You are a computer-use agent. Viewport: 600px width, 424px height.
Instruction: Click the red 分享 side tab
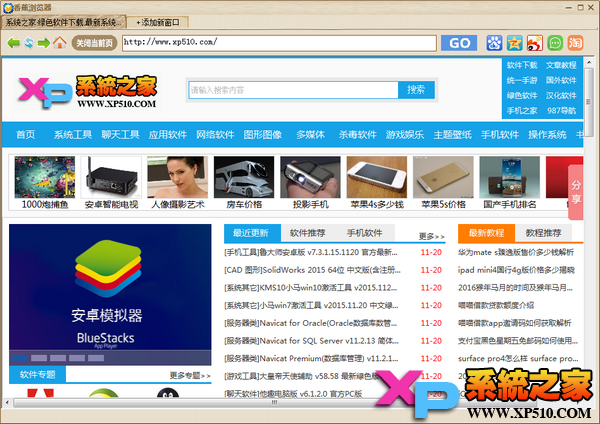click(x=576, y=192)
